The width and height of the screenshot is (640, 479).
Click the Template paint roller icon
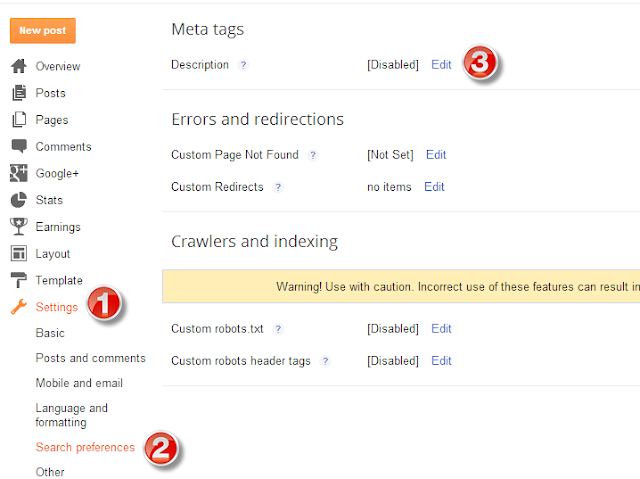click(x=19, y=280)
